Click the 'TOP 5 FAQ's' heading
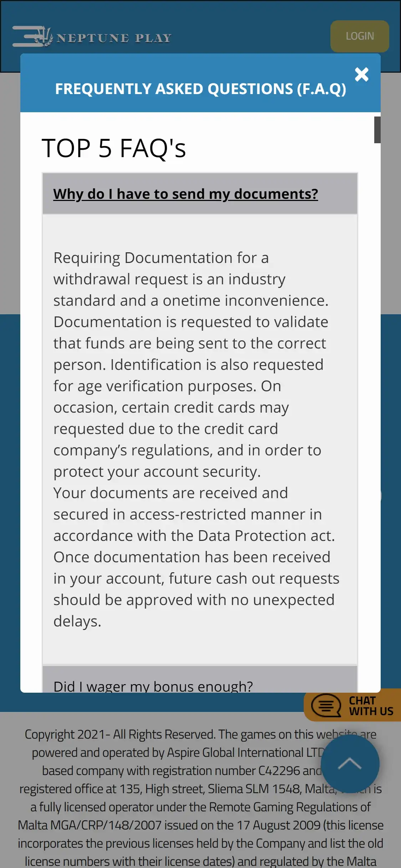Viewport: 401px width, 868px height. (114, 148)
